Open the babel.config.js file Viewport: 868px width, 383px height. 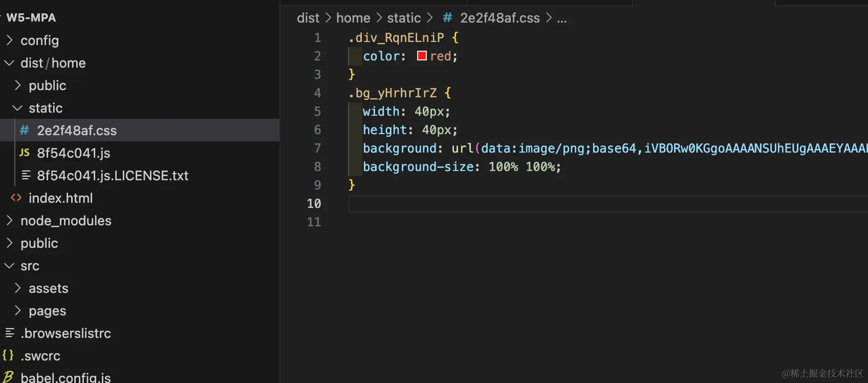[x=66, y=377]
